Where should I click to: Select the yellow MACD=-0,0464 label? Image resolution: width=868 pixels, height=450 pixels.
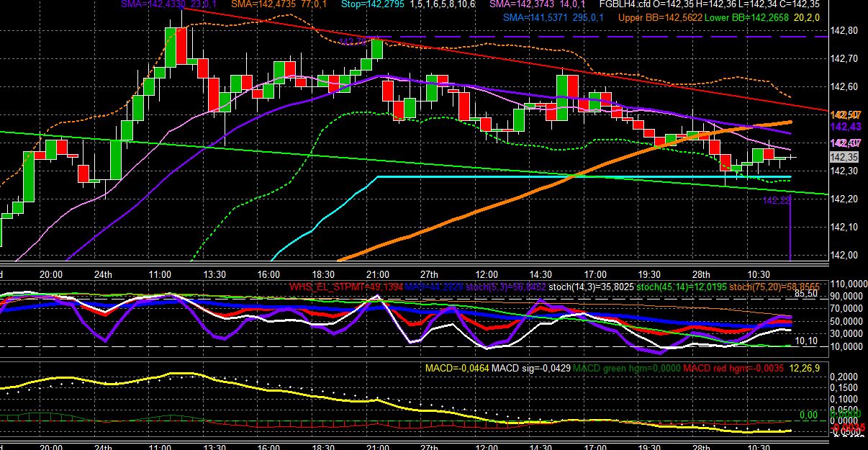click(x=458, y=368)
